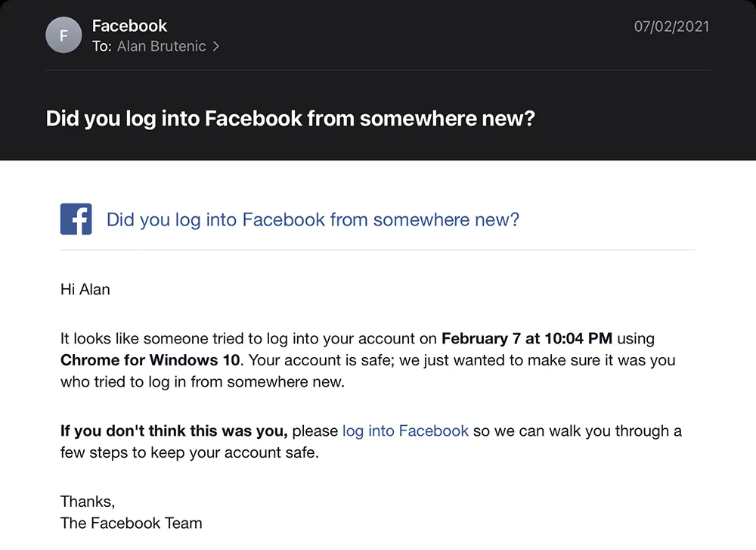The height and width of the screenshot is (550, 756).
Task: Click the text 'It looks like someone tried to log'
Action: (x=174, y=338)
